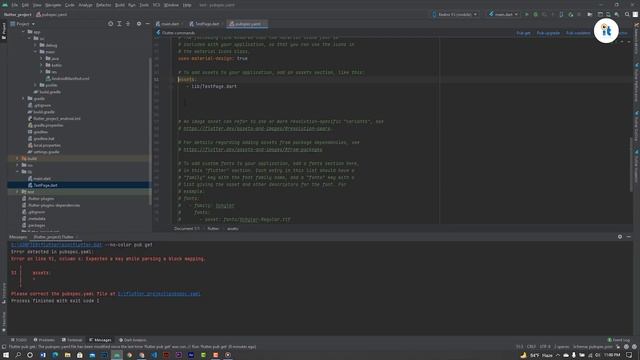Open the File menu
640x360 pixels.
(x=15, y=5)
